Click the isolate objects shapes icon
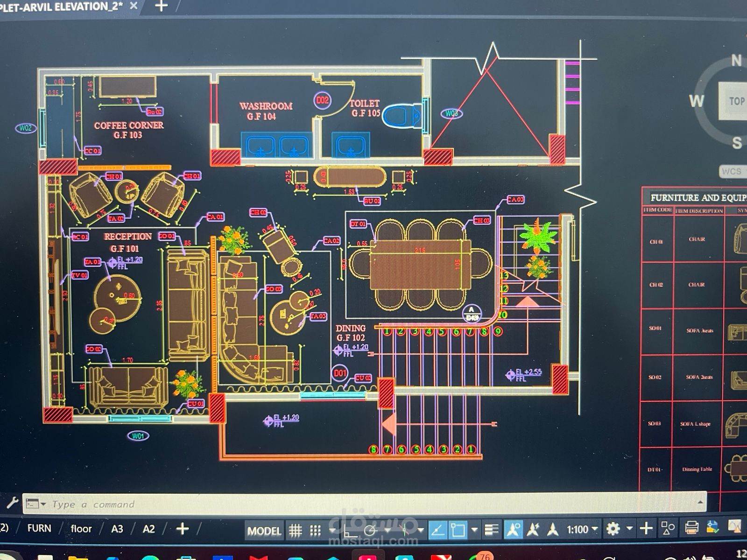Viewport: 747px width, 560px height. coord(668,528)
